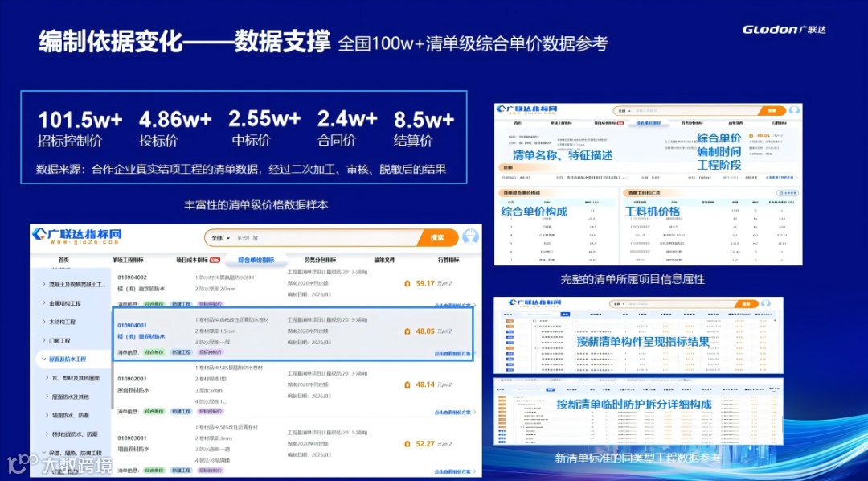Expand the 金属结构工程 tree node
This screenshot has width=868, height=481.
[x=45, y=304]
